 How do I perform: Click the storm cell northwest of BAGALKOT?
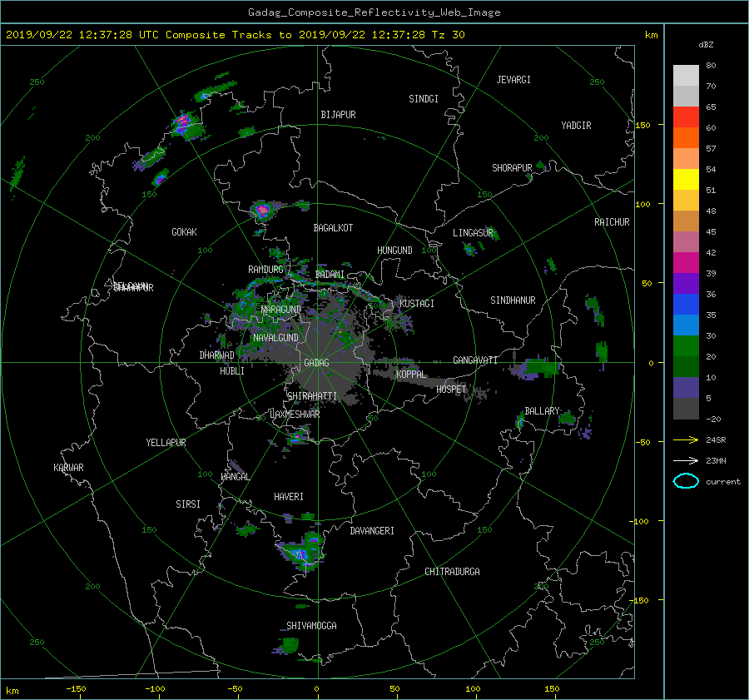coord(263,209)
